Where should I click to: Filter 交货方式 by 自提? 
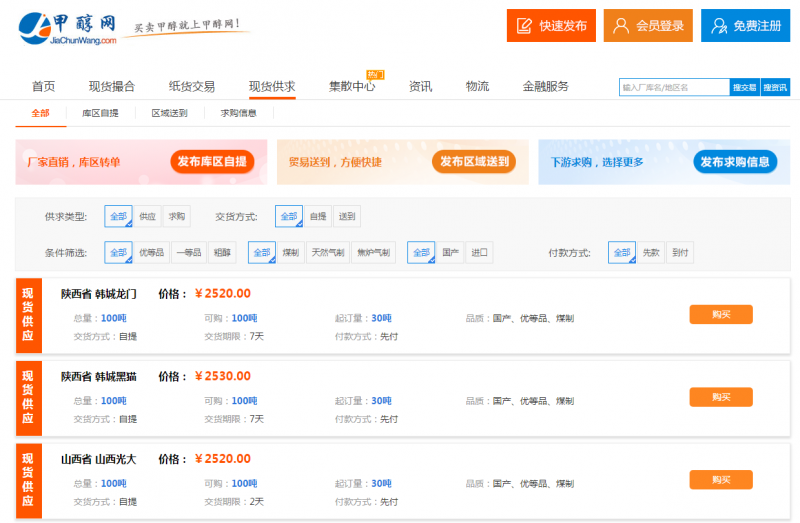pyautogui.click(x=318, y=216)
